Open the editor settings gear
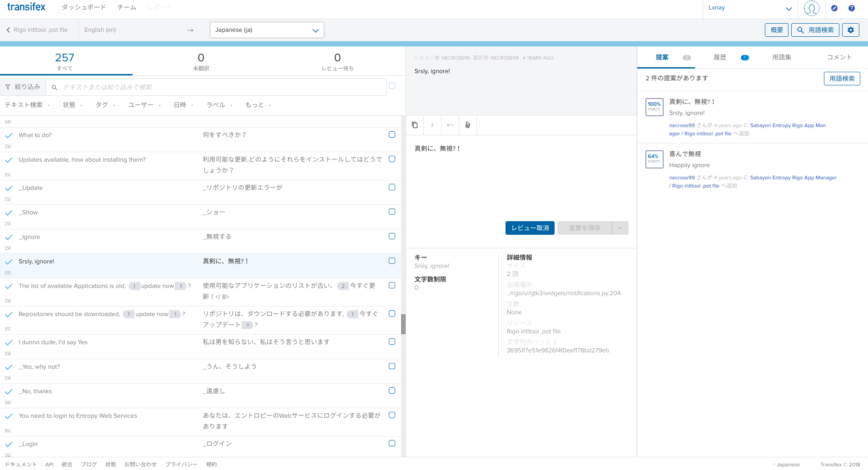 pyautogui.click(x=850, y=30)
